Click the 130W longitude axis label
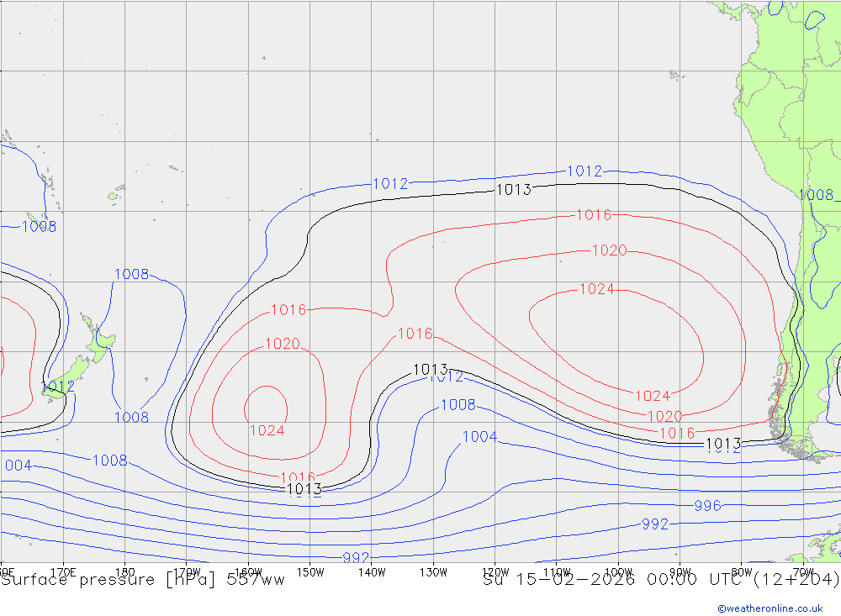Screen dimensions: 841x616 (433, 571)
